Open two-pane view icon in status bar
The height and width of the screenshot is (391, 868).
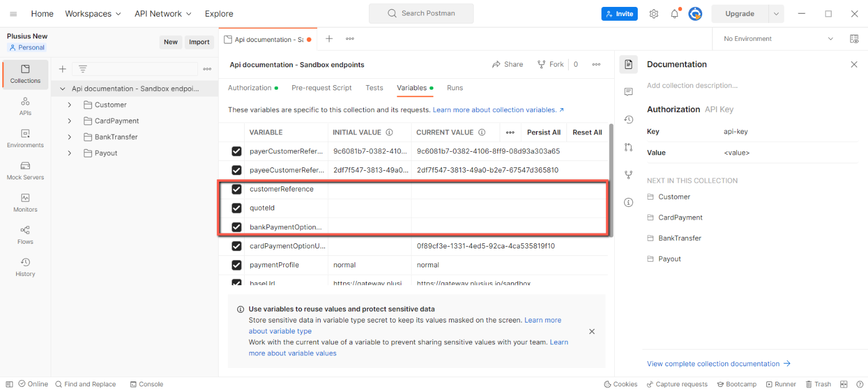[844, 384]
